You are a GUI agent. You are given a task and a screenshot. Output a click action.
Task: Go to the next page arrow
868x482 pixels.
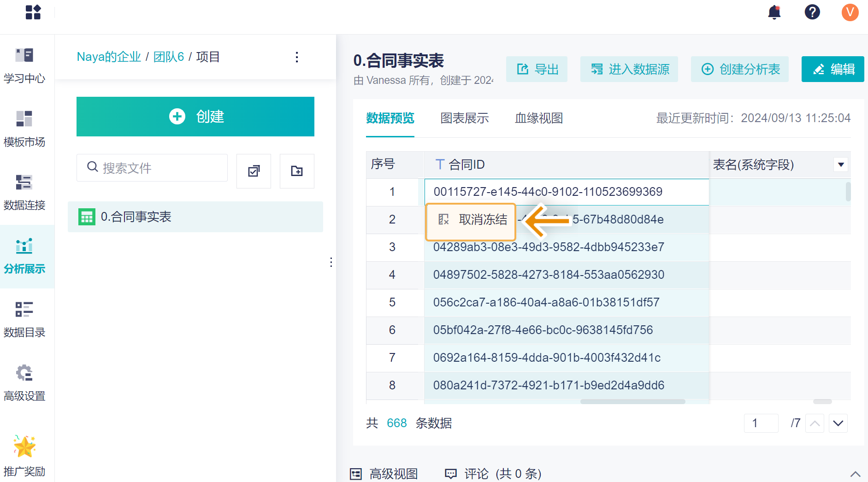[x=838, y=423]
